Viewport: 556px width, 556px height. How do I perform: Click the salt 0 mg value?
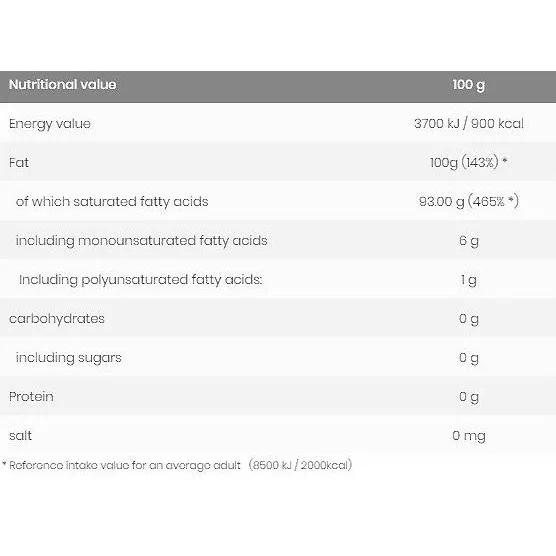coord(469,436)
